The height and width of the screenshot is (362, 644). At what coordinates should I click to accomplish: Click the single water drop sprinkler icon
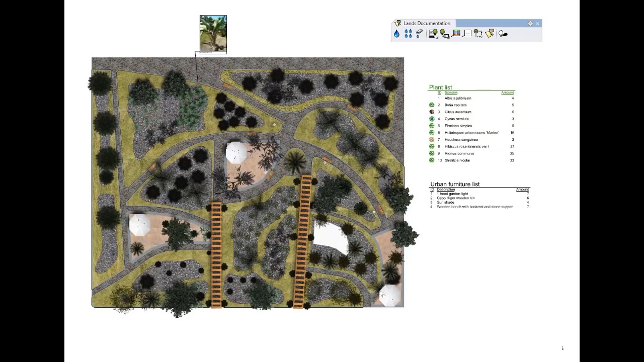(396, 34)
